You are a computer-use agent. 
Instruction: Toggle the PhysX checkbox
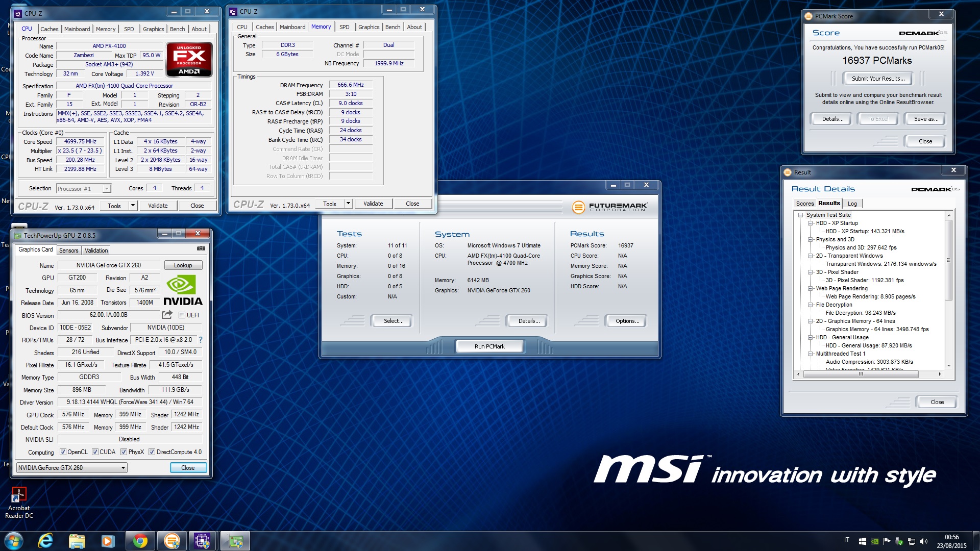[124, 452]
